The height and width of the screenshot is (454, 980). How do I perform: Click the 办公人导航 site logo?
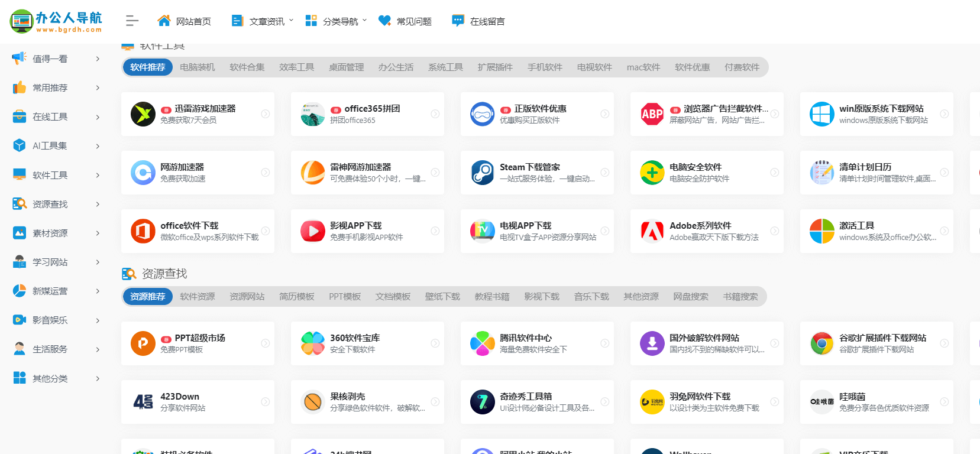pyautogui.click(x=56, y=21)
